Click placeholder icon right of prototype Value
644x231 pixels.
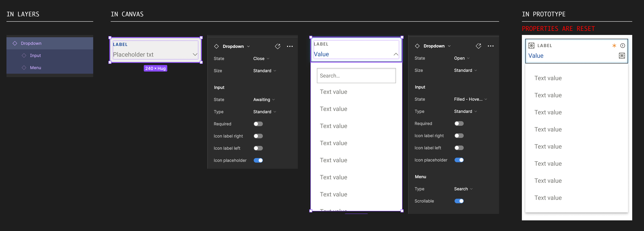tap(622, 56)
